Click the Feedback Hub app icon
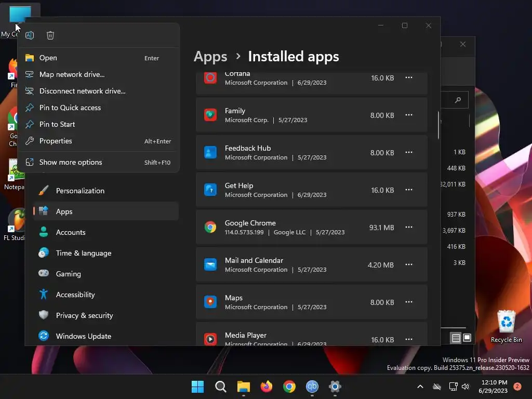Image resolution: width=532 pixels, height=399 pixels. (x=210, y=152)
